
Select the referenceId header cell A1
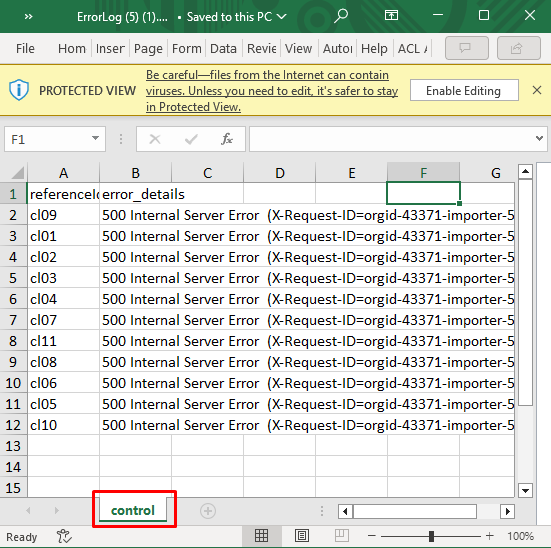pos(63,194)
